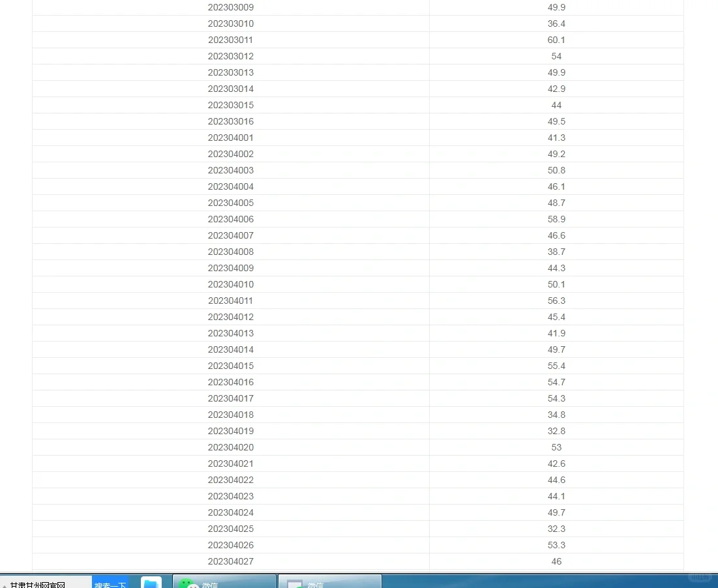Click score 50.8 in row 202304003

tap(556, 170)
